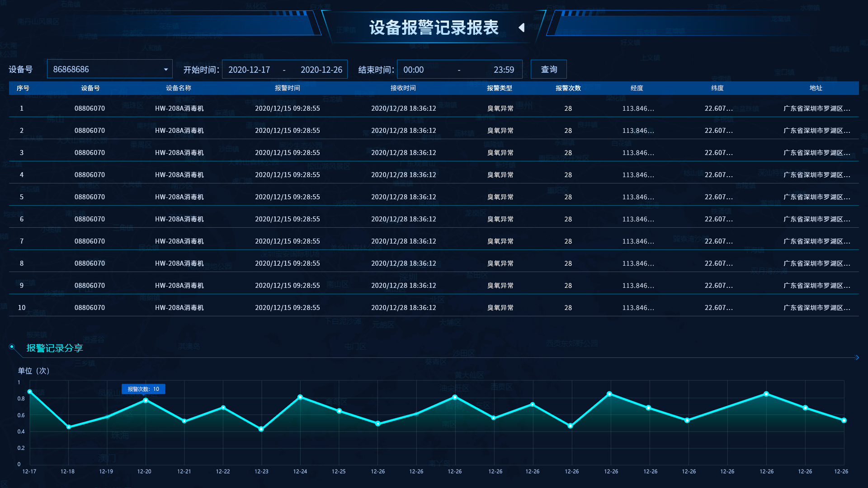Sort by the 报警时间 column header
Image resolution: width=868 pixels, height=488 pixels.
[x=287, y=88]
